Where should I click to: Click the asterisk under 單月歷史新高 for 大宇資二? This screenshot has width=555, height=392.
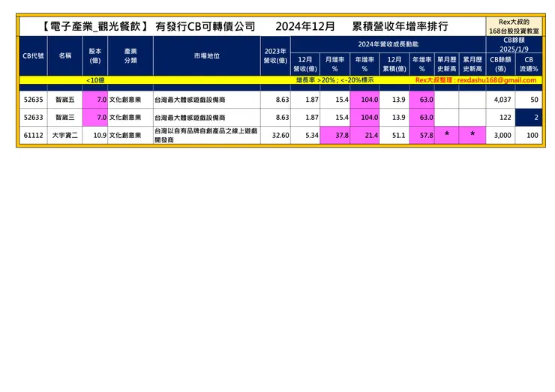coord(447,134)
